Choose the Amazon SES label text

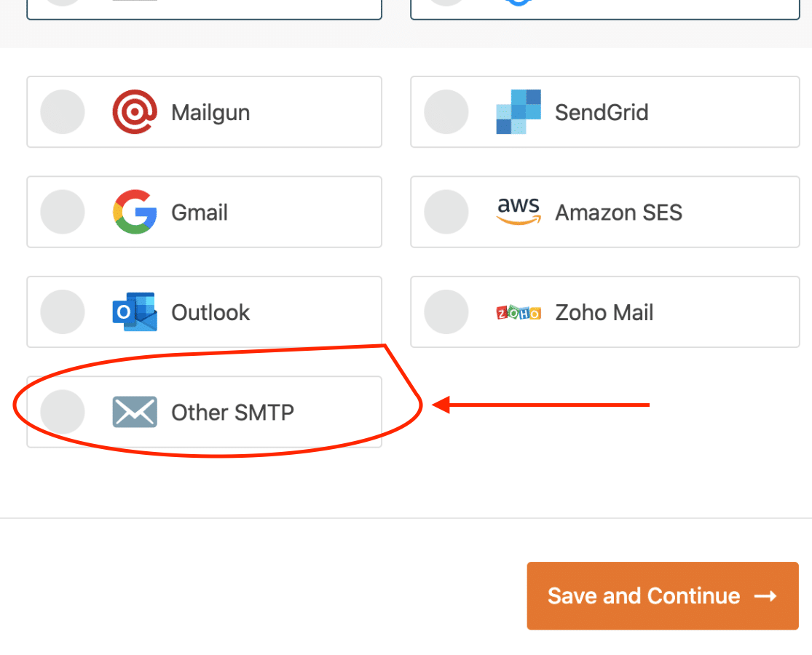618,213
